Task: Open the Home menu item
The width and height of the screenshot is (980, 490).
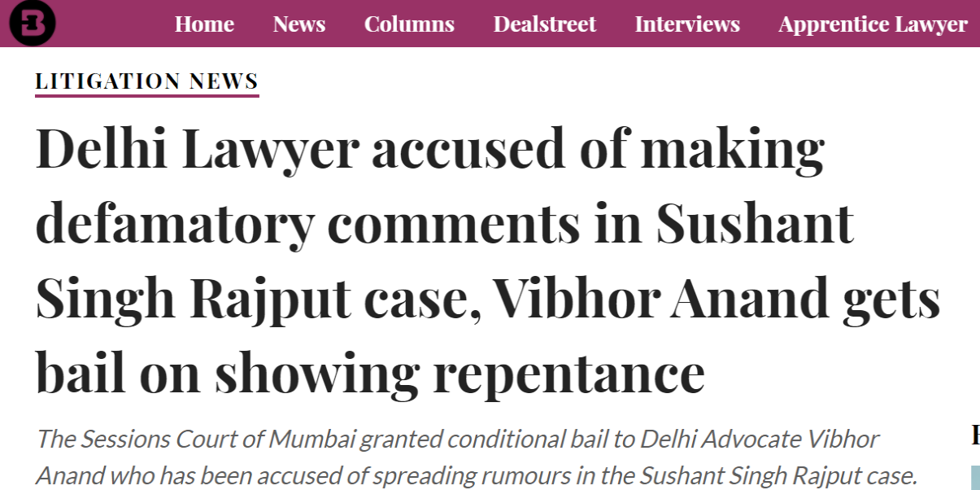Action: 204,24
